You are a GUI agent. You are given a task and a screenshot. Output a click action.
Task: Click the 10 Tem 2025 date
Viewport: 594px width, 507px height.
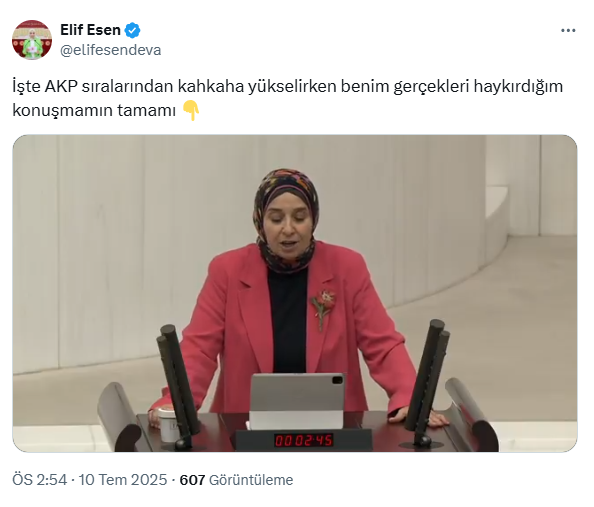(x=123, y=480)
